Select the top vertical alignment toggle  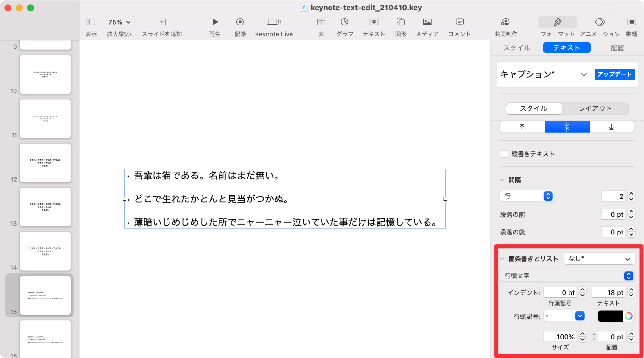pos(522,127)
